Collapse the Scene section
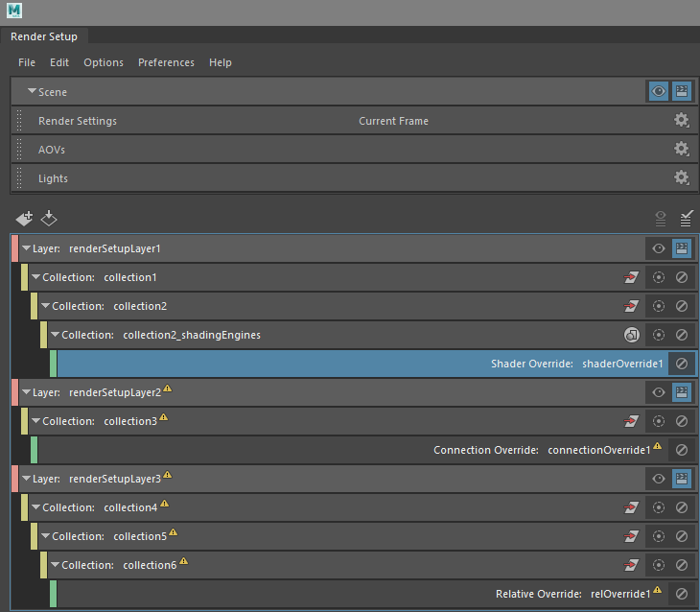Image resolution: width=700 pixels, height=612 pixels. [32, 92]
